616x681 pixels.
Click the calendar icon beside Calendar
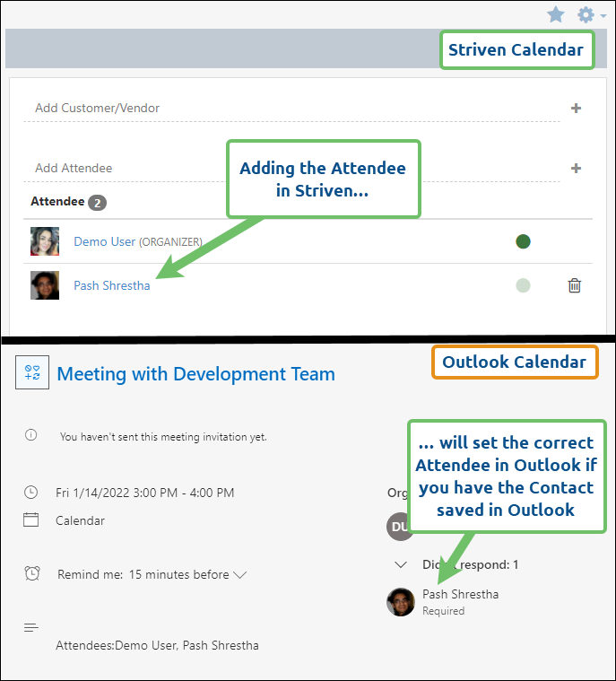coord(30,519)
